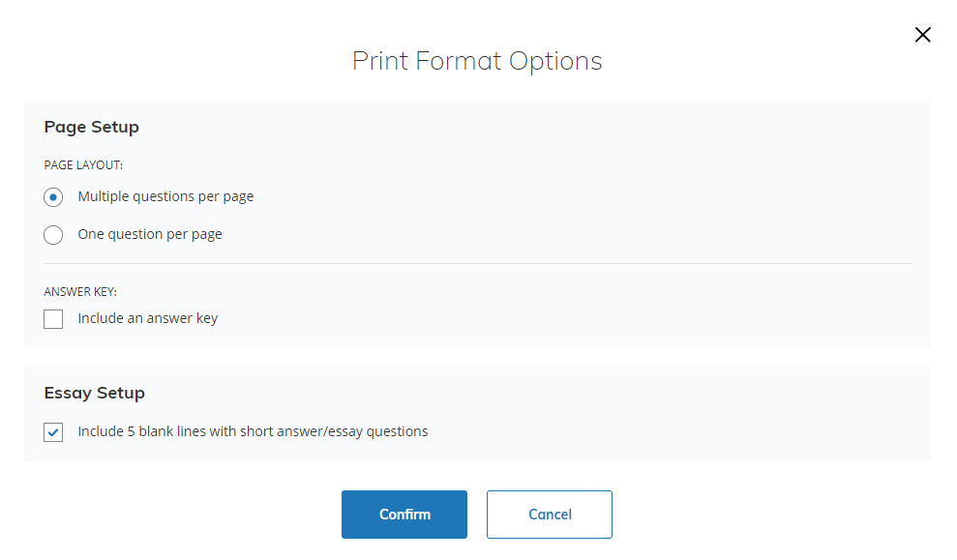Click the Multiple questions per page text label
957x560 pixels.
point(165,195)
